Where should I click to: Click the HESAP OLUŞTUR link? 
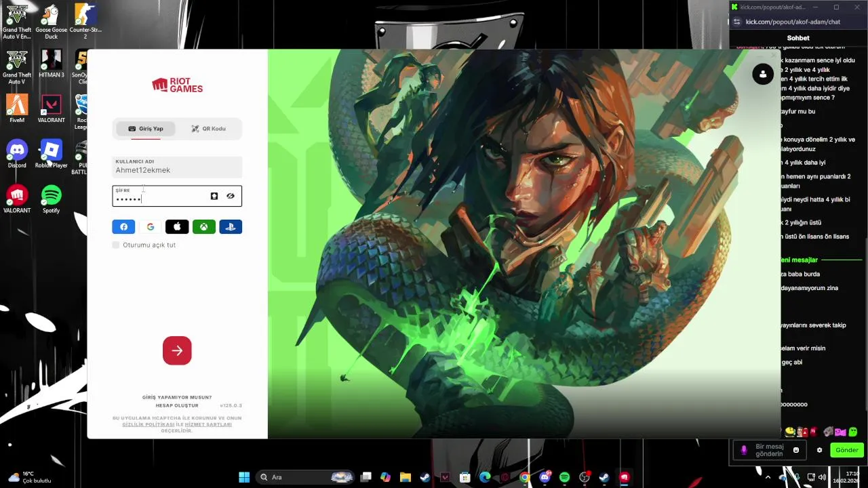pyautogui.click(x=177, y=405)
